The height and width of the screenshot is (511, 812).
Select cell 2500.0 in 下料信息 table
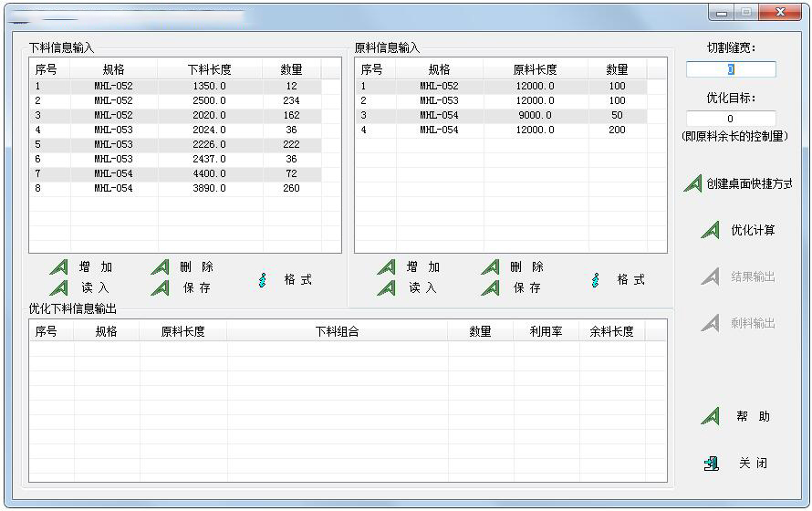(x=209, y=100)
